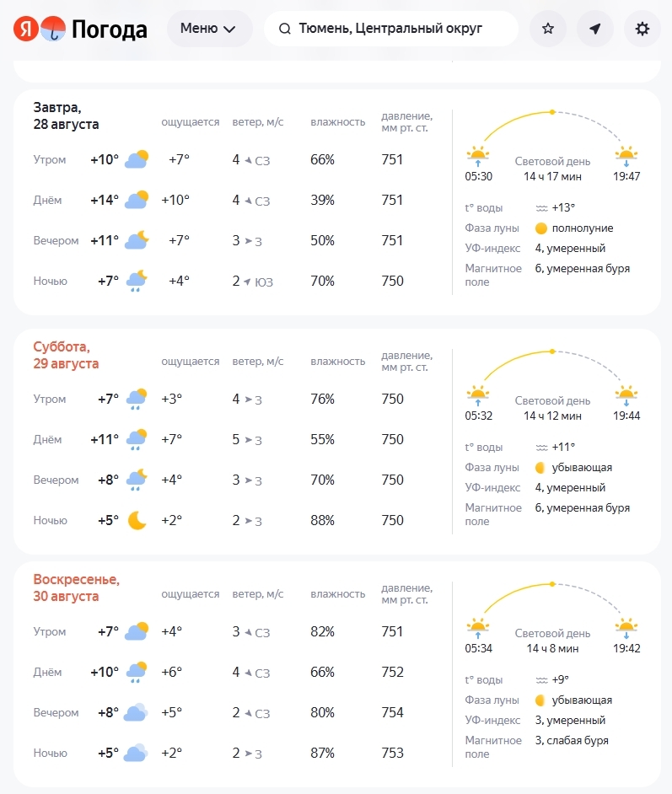The image size is (672, 794).
Task: Click the chevron next to Меню
Action: coord(229,29)
